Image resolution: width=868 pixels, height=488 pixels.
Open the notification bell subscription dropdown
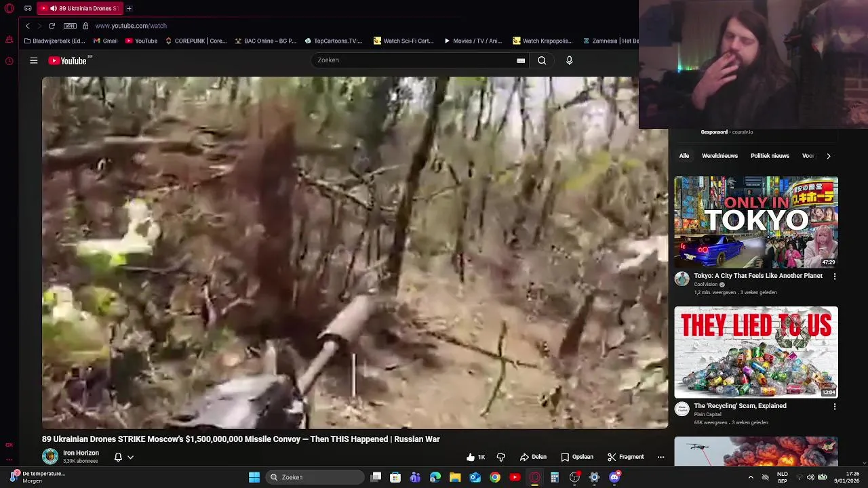[123, 457]
